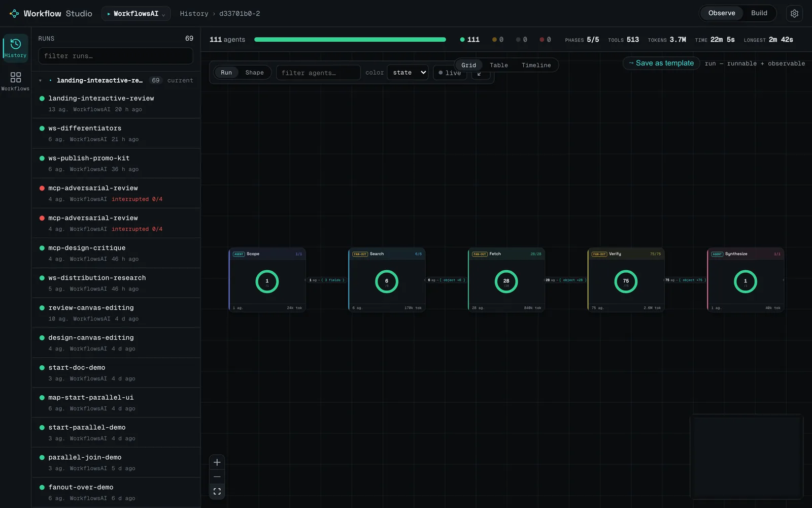Click the TOOLS 513 stat
This screenshot has height=508, width=812.
coord(623,40)
